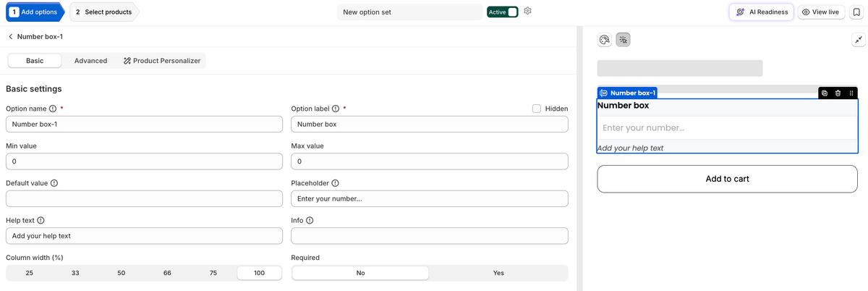The image size is (868, 291).
Task: Check the Hidden checkbox
Action: point(537,109)
